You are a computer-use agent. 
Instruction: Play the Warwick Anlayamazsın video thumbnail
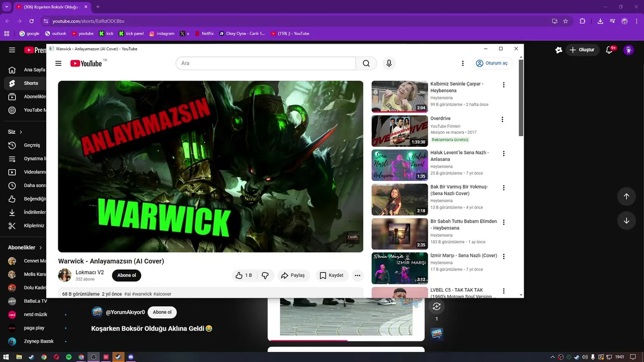point(210,166)
